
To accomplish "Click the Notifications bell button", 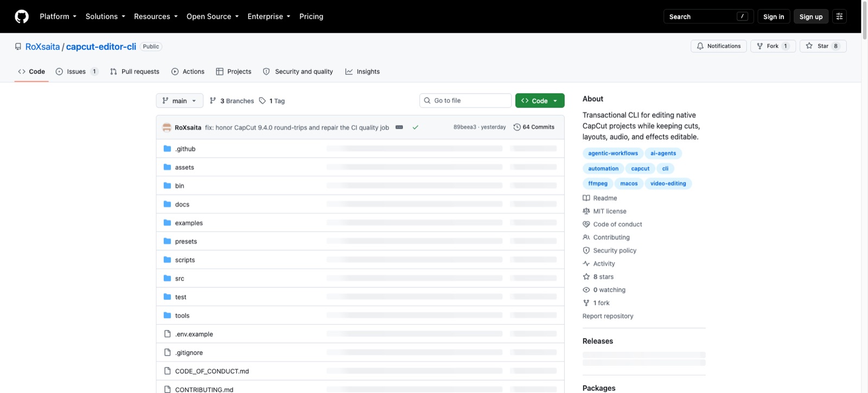I will coord(719,46).
